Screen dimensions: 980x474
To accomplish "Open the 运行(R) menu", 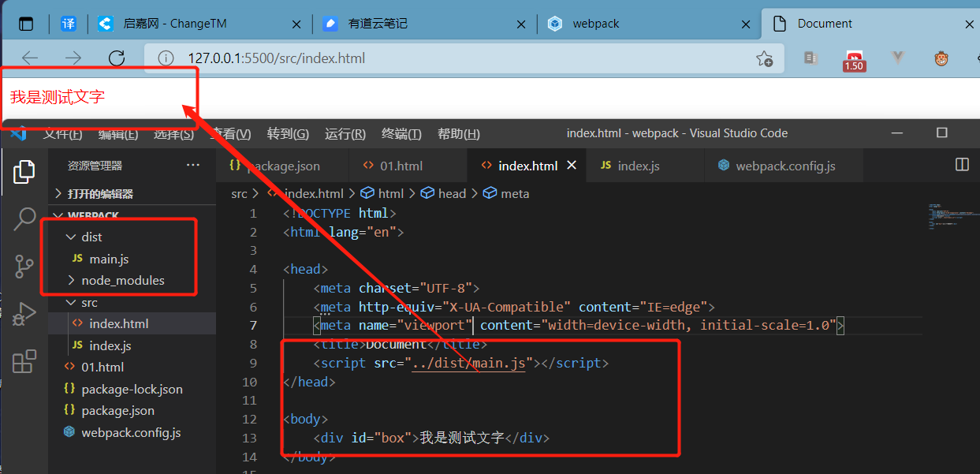I will (345, 133).
